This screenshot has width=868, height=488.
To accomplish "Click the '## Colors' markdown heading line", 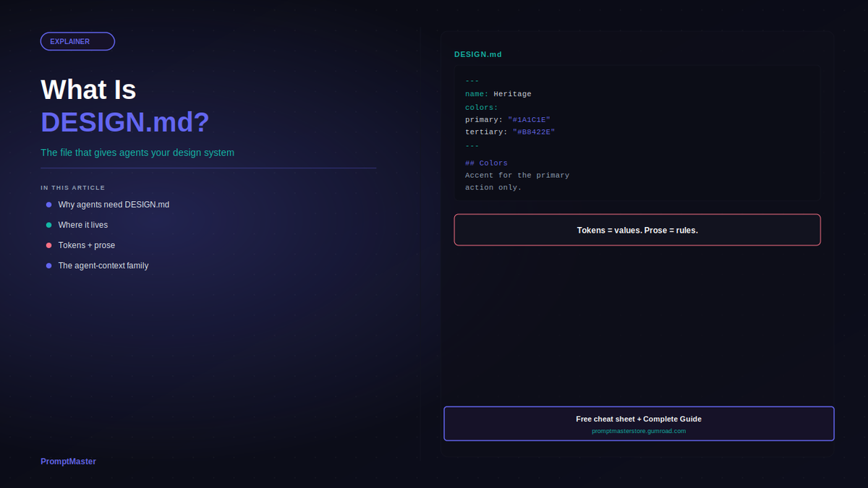I will coord(486,163).
